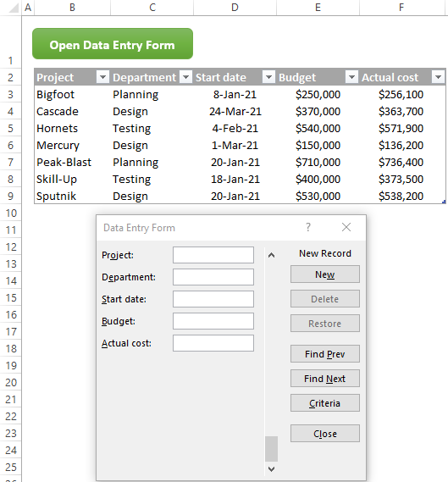The height and width of the screenshot is (482, 448).
Task: Click the table resize handle at bottom-right corner
Action: pos(444,202)
